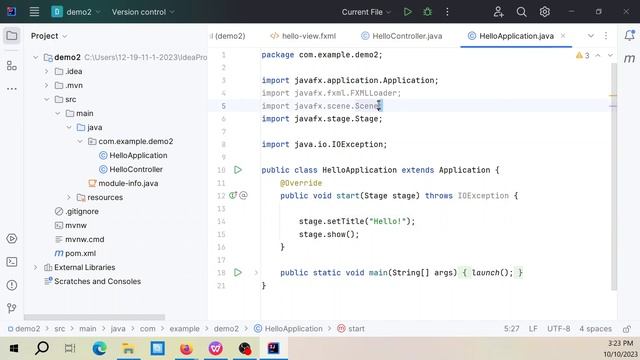Open Search Everywhere magnifier
The image size is (640, 360).
point(521,12)
